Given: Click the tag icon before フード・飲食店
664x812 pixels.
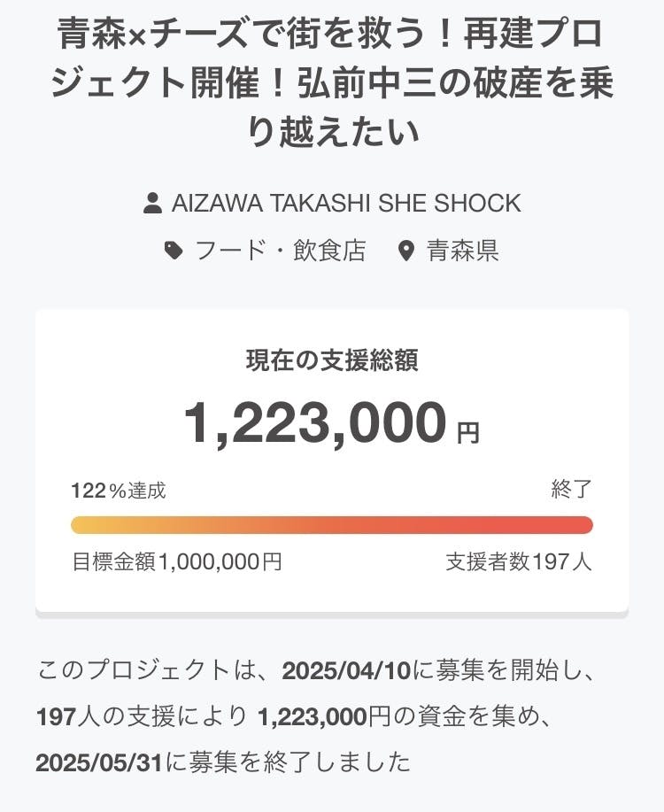Looking at the screenshot, I should pyautogui.click(x=174, y=251).
